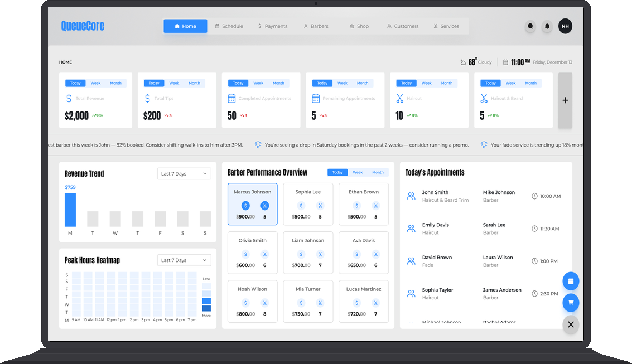
Task: Click Sophia Lee's dollar icon
Action: click(x=301, y=206)
